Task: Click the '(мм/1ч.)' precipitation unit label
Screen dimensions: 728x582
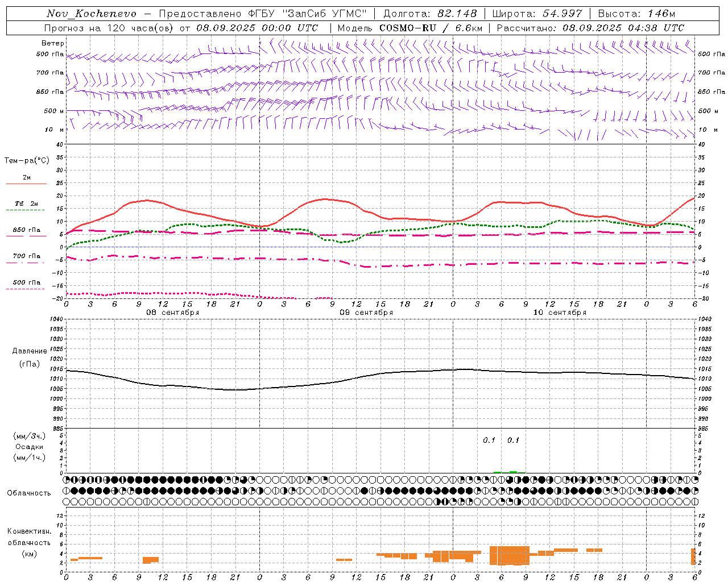Action: (30, 458)
